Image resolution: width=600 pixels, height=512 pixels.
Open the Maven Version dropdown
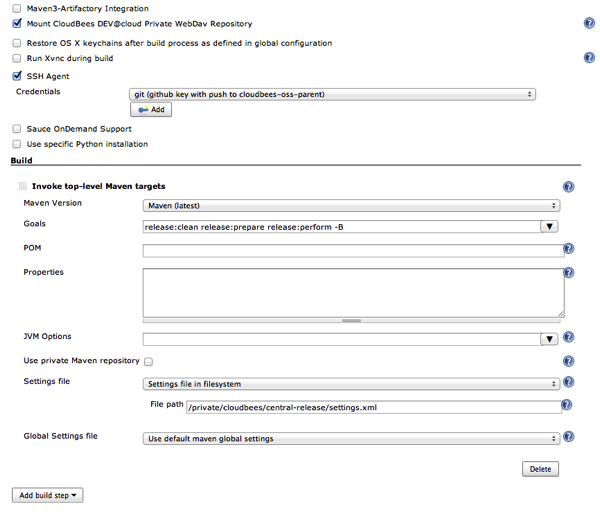(351, 205)
